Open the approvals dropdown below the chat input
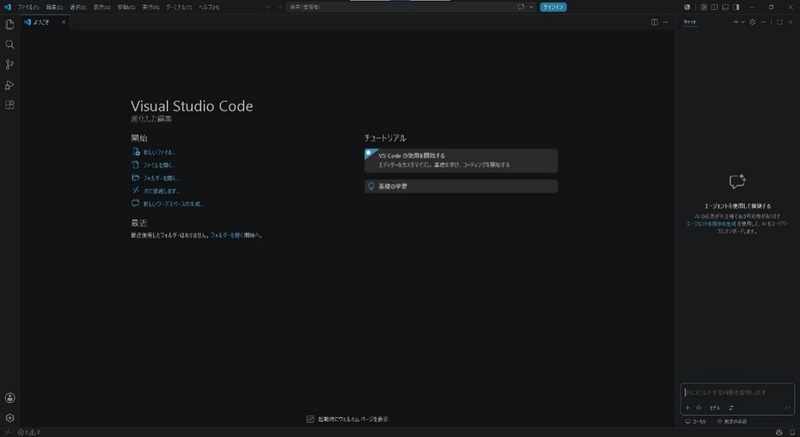This screenshot has height=437, width=800. (732, 422)
